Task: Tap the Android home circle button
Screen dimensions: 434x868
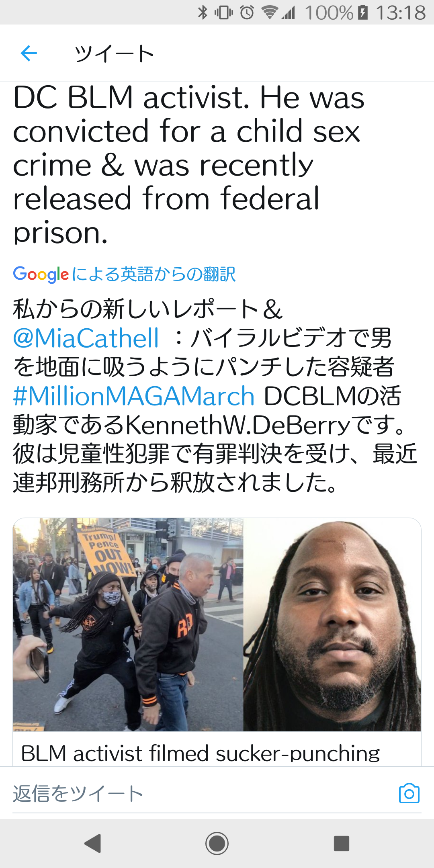Action: 217,843
